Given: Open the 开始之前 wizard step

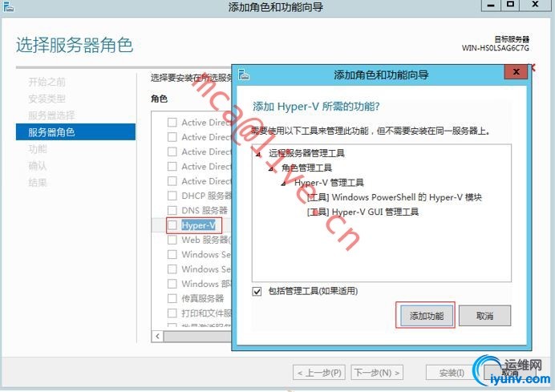Looking at the screenshot, I should pos(47,82).
